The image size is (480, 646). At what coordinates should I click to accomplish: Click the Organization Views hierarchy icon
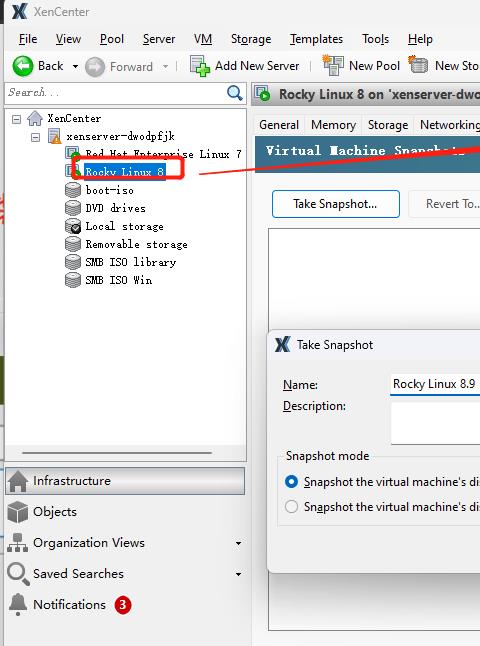tap(18, 543)
